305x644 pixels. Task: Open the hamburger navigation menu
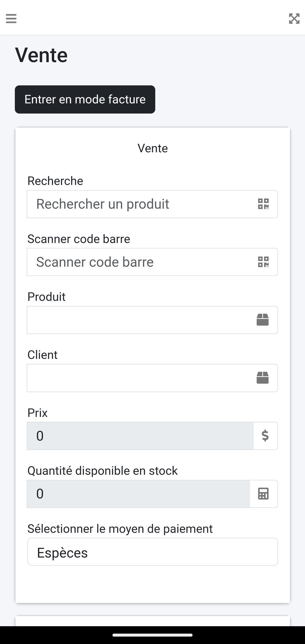(x=11, y=18)
